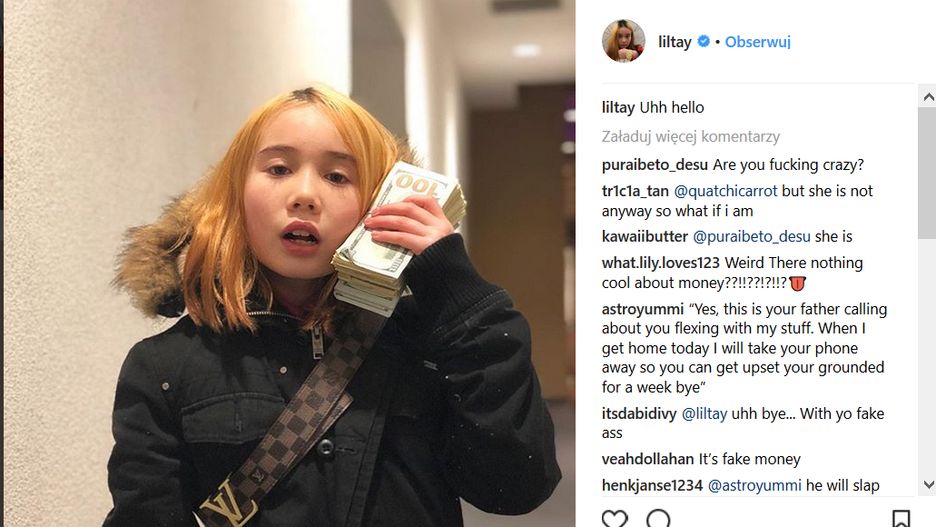This screenshot has width=936, height=527.
Task: Save the post with the bookmark icon
Action: (901, 518)
